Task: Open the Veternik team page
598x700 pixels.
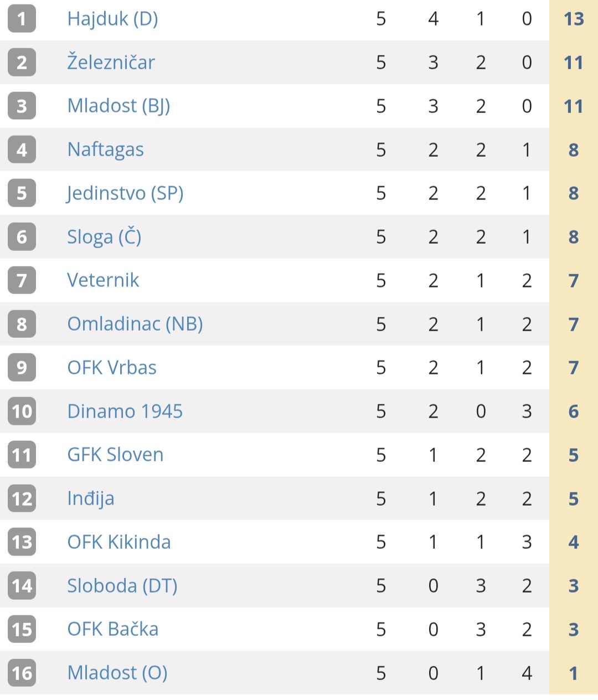Action: point(103,280)
